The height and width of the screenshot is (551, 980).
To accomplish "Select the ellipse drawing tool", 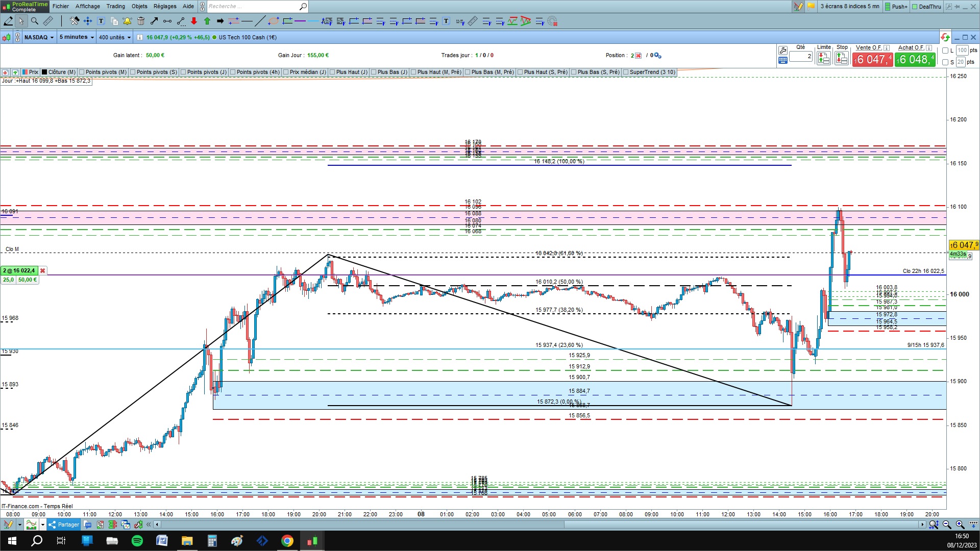I will 274,21.
